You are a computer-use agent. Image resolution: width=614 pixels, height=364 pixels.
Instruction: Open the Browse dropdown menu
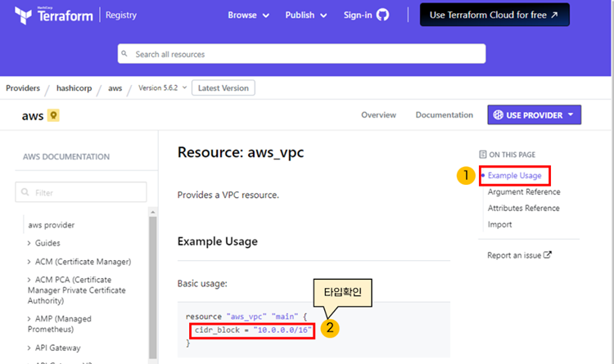(x=248, y=16)
